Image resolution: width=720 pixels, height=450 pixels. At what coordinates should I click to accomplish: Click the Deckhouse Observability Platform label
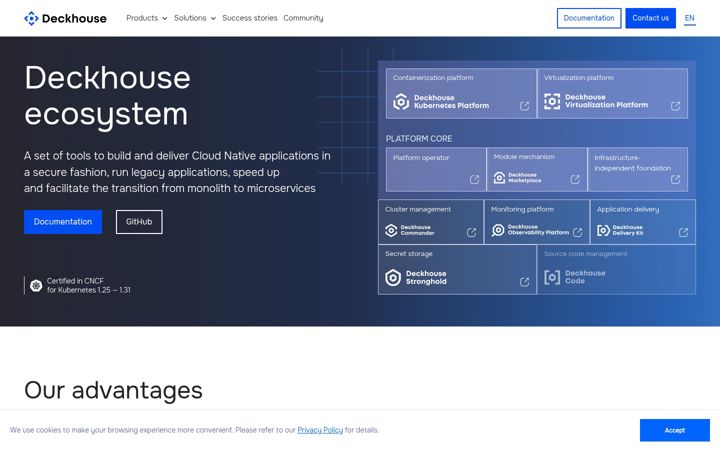click(538, 230)
